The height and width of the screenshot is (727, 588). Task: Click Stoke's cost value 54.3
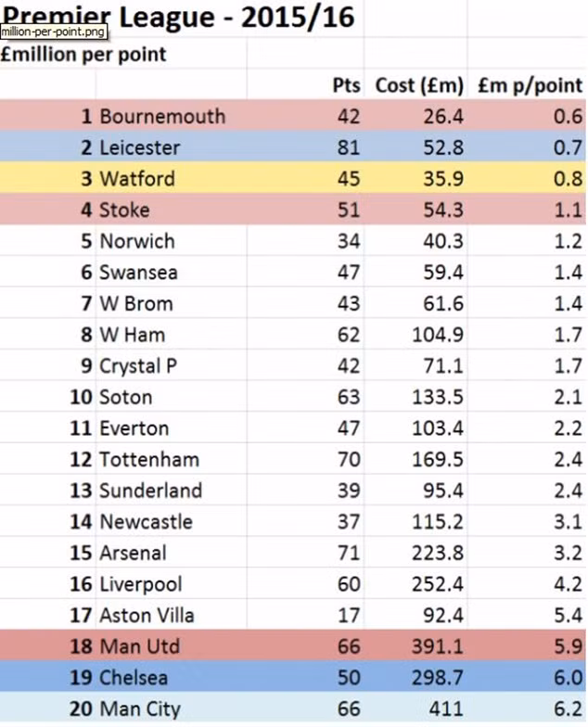tap(443, 210)
